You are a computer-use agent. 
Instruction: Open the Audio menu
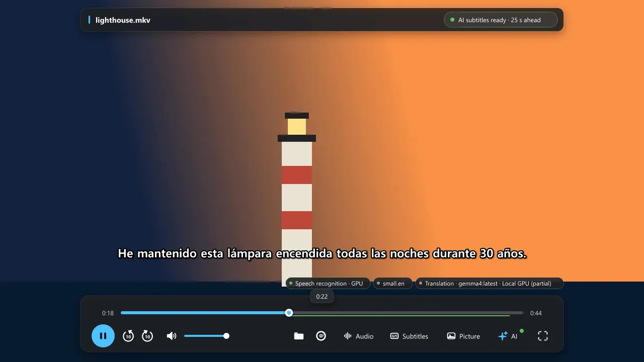359,336
